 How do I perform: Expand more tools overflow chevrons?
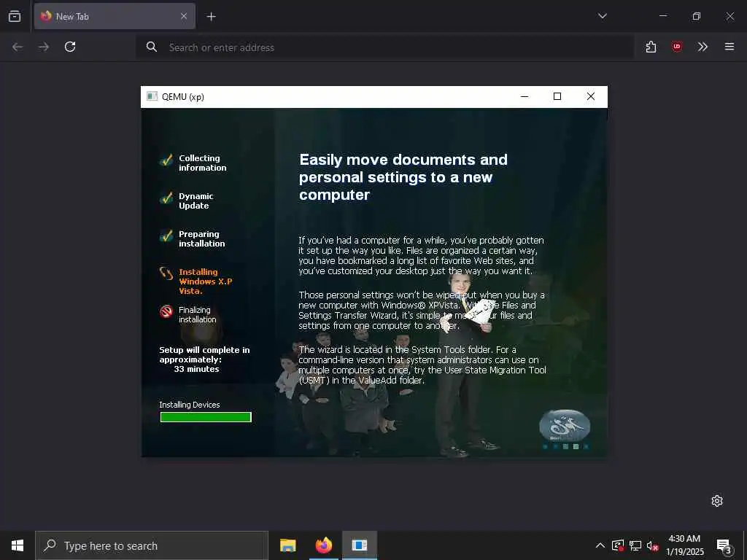[x=703, y=47]
